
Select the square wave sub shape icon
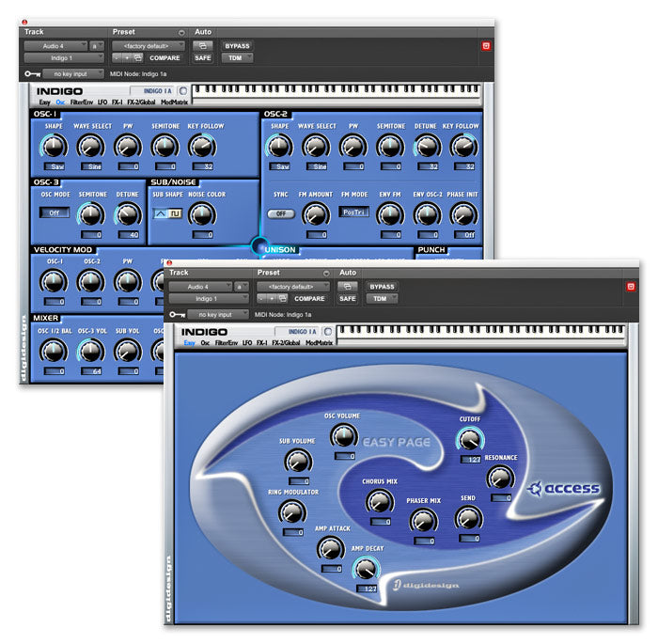click(x=175, y=213)
